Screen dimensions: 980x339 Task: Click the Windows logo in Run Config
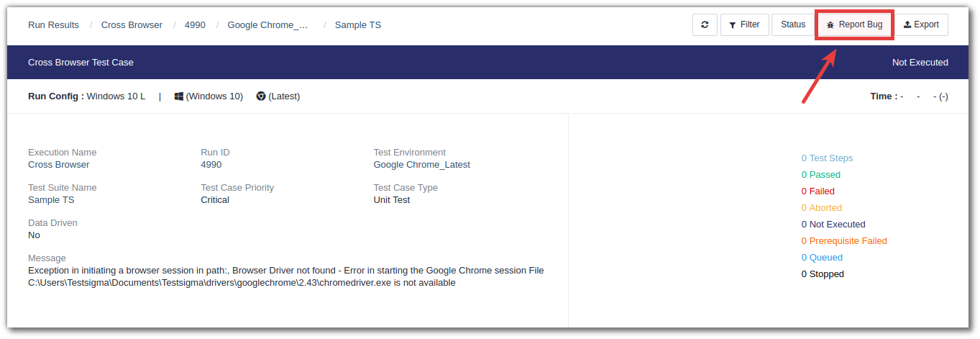coord(179,96)
